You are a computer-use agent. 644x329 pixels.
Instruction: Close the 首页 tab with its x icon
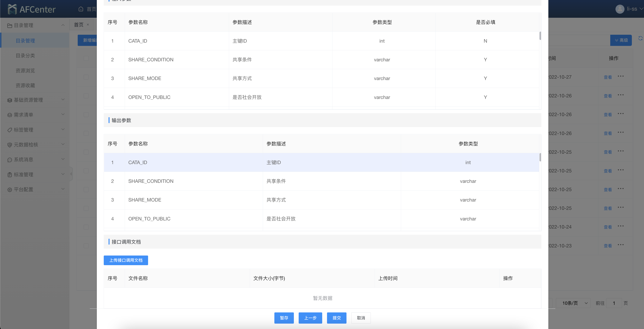coord(88,24)
